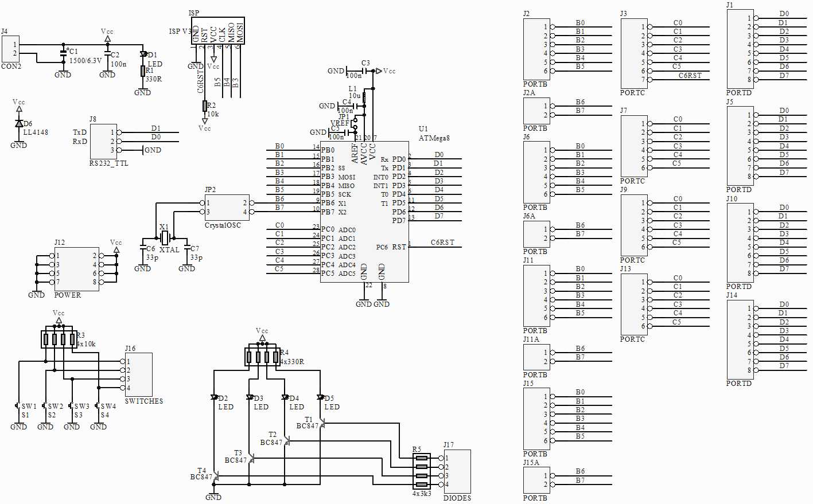The width and height of the screenshot is (813, 504).
Task: Select LED D2 symbol
Action: (x=214, y=397)
